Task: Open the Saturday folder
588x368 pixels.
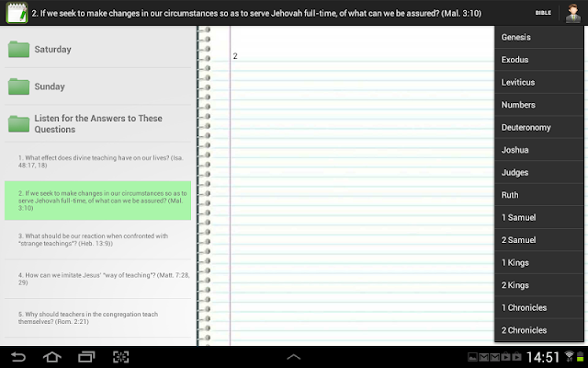Action: point(98,49)
